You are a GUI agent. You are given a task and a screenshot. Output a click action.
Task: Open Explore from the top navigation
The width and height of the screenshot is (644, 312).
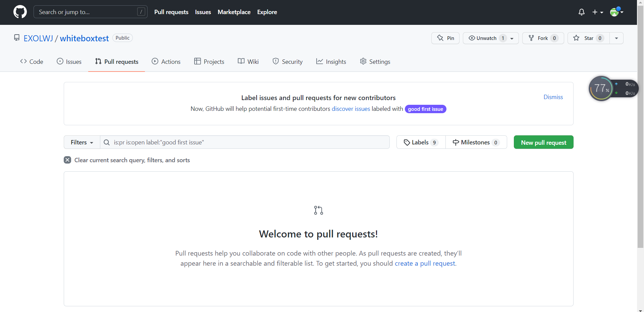click(x=267, y=12)
